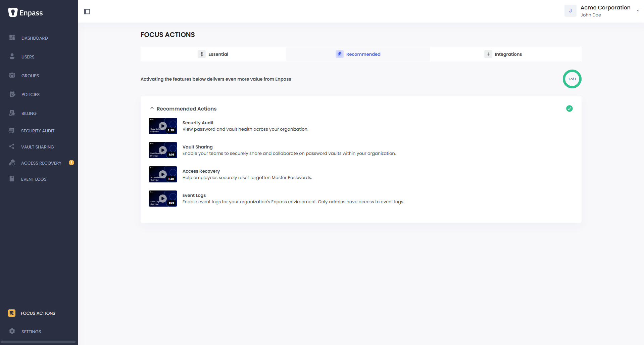Screen dimensions: 644x345
Task: Click the Focus Actions orange icon
Action: (12, 313)
